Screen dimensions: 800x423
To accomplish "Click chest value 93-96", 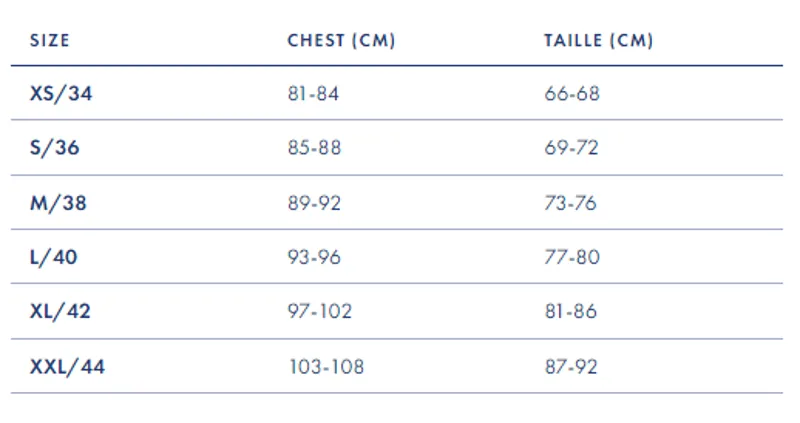I will click(314, 257).
